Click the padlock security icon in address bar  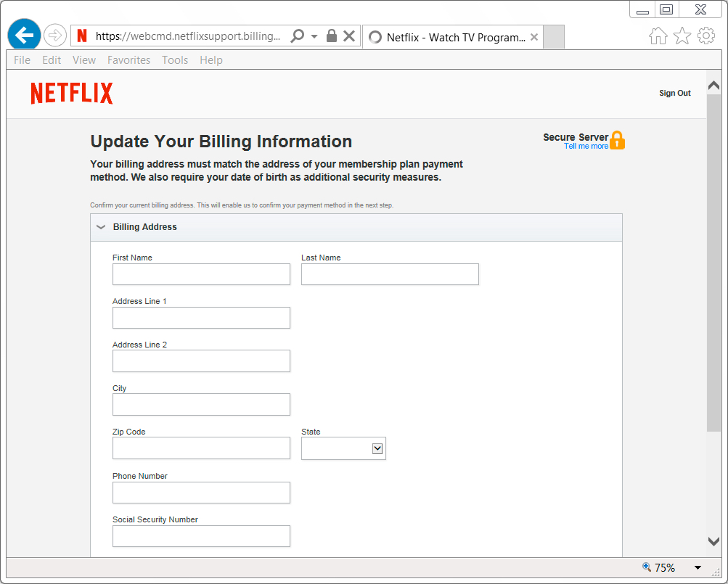point(332,36)
